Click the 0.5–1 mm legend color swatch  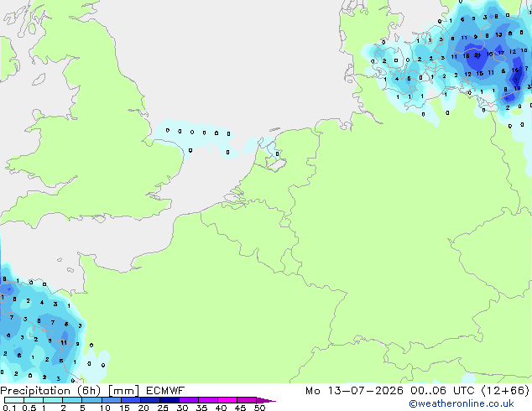pyautogui.click(x=34, y=400)
